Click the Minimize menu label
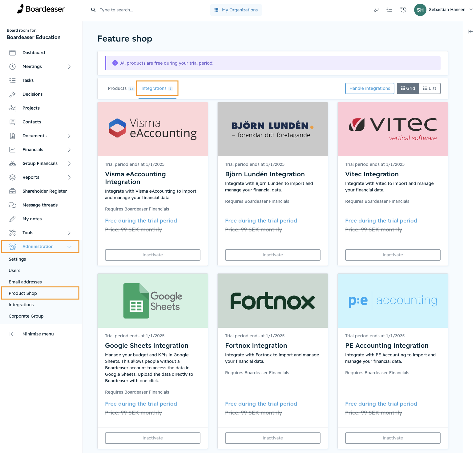Viewport: 476px width, 453px height. [x=38, y=334]
